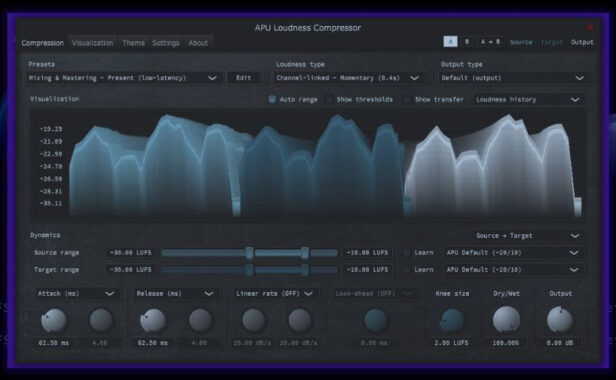Open the Linear rate (OFF) dropdown
The image size is (616, 380).
click(x=275, y=294)
